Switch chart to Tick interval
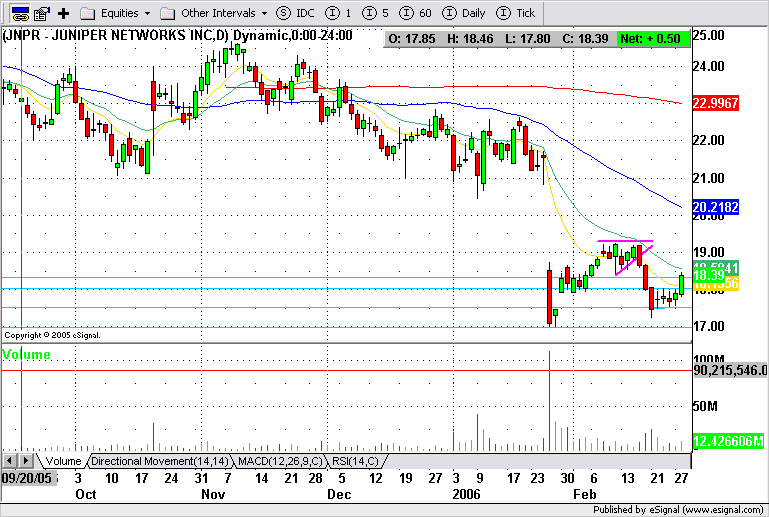Image resolution: width=769 pixels, height=517 pixels. click(515, 13)
